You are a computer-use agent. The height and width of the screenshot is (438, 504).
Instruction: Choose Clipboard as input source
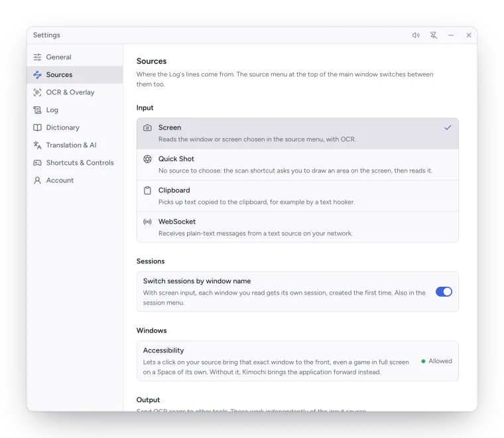coord(297,196)
